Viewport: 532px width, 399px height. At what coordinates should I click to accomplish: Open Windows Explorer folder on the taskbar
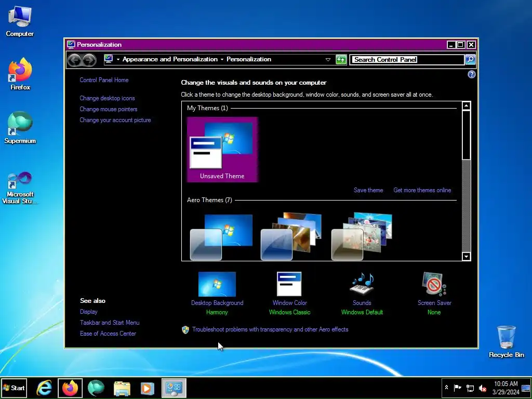click(x=122, y=388)
